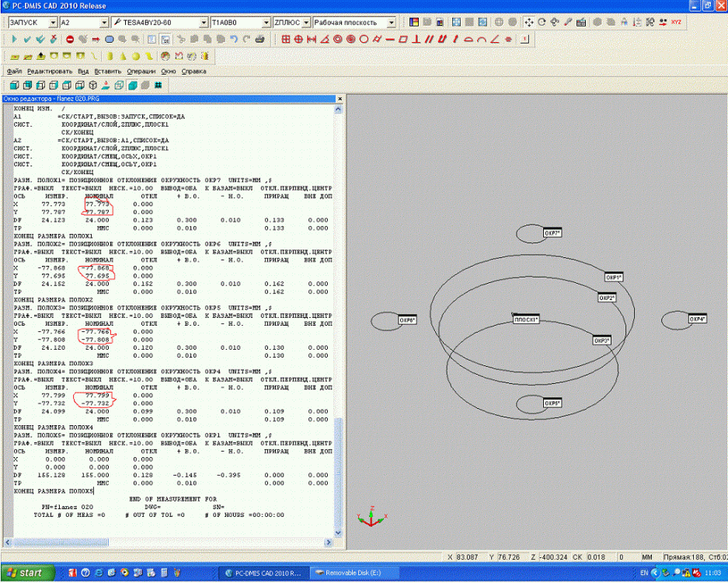Click the Parallelism dimension icon

coord(429,40)
